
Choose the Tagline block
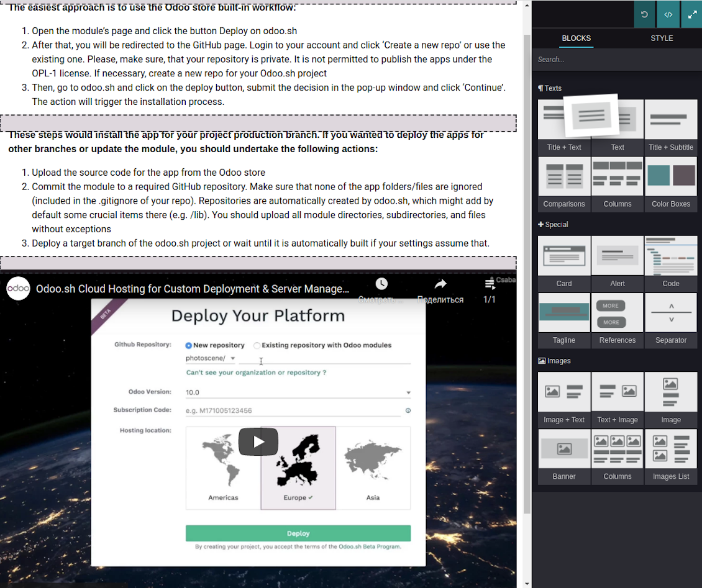(x=563, y=320)
